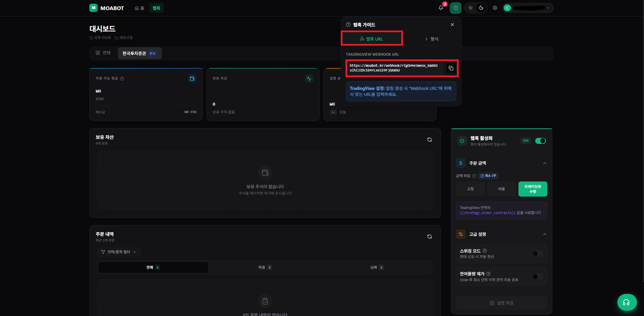Click the help icon next to 스위칭 모드
The width and height of the screenshot is (644, 316).
pos(485,251)
